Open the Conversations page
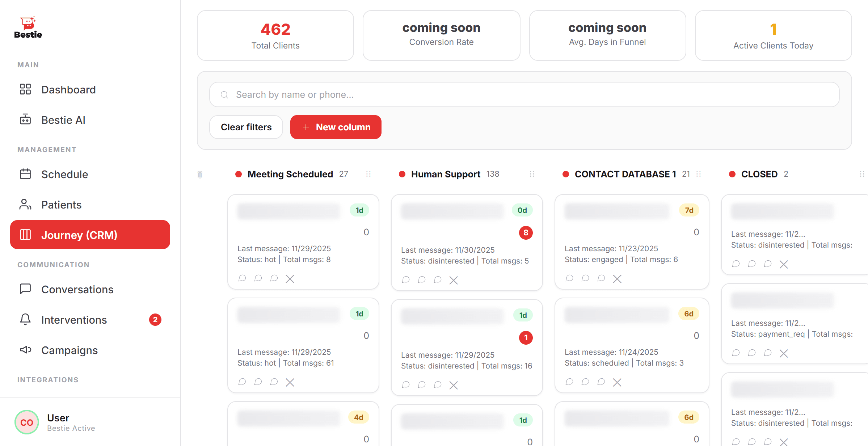Screen dimensions: 868x446 (90, 289)
